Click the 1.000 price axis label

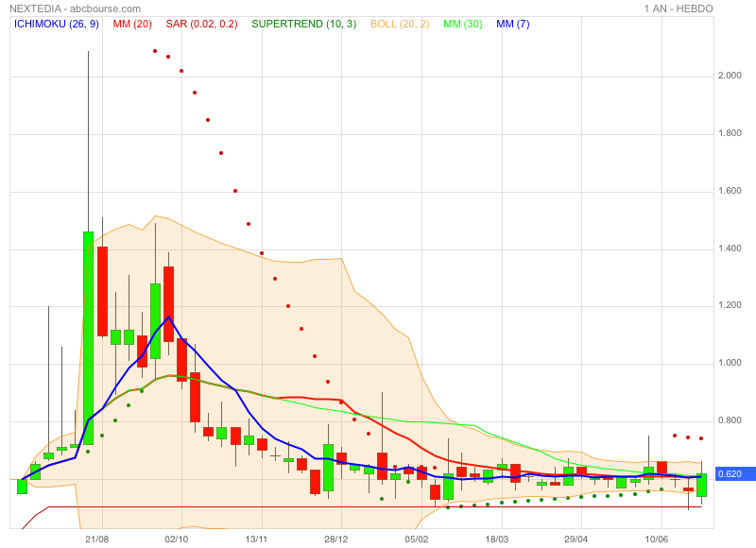tap(730, 363)
